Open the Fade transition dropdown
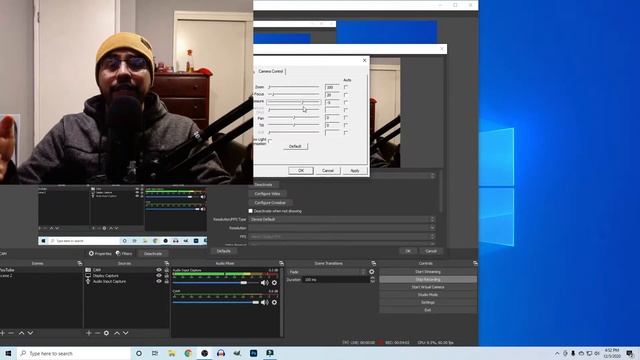The image size is (640, 360). (327, 272)
